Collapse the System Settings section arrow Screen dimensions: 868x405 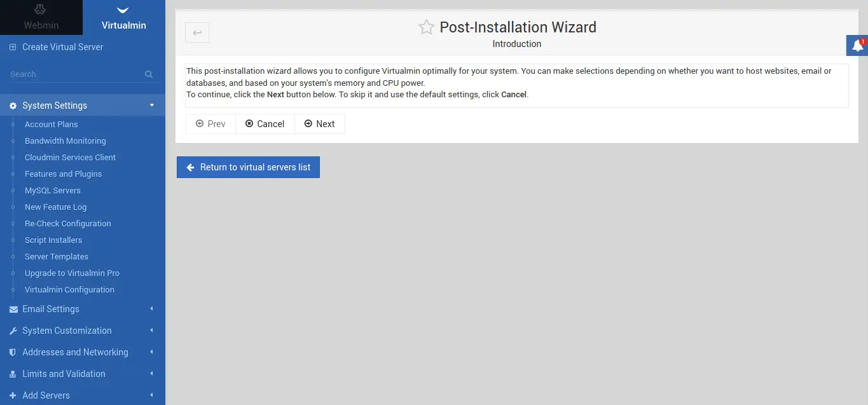(151, 106)
